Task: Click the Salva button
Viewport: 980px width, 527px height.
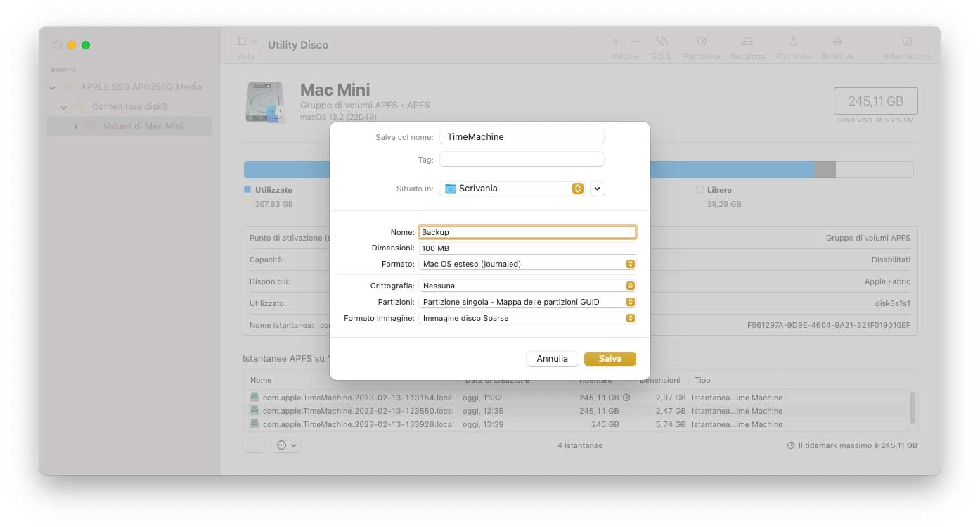Action: 610,359
